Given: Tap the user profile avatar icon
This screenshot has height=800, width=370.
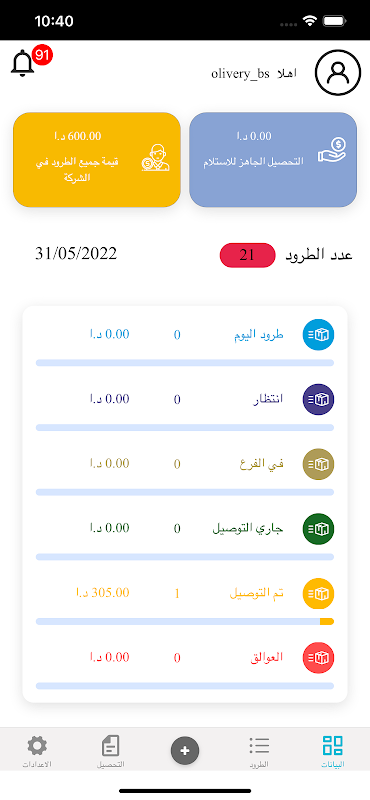Looking at the screenshot, I should coord(338,72).
